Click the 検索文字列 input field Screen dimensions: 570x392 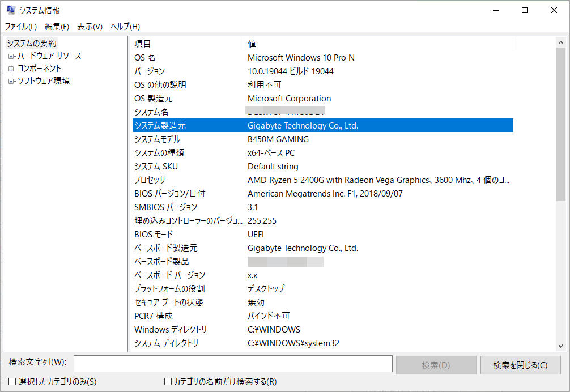(x=233, y=364)
